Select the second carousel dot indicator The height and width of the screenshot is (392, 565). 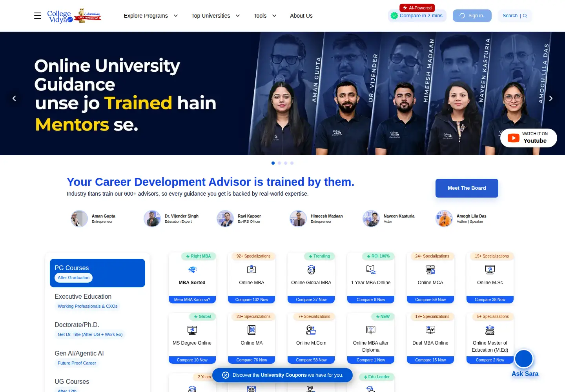click(x=279, y=163)
